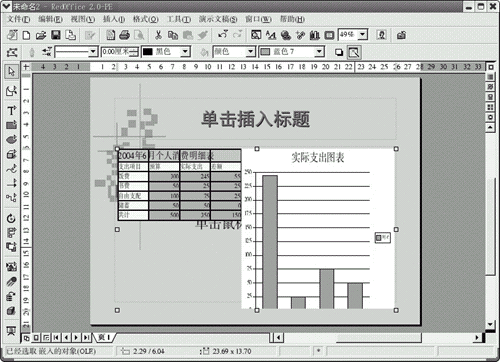
Task: Click the Save document icon
Action: (x=56, y=35)
